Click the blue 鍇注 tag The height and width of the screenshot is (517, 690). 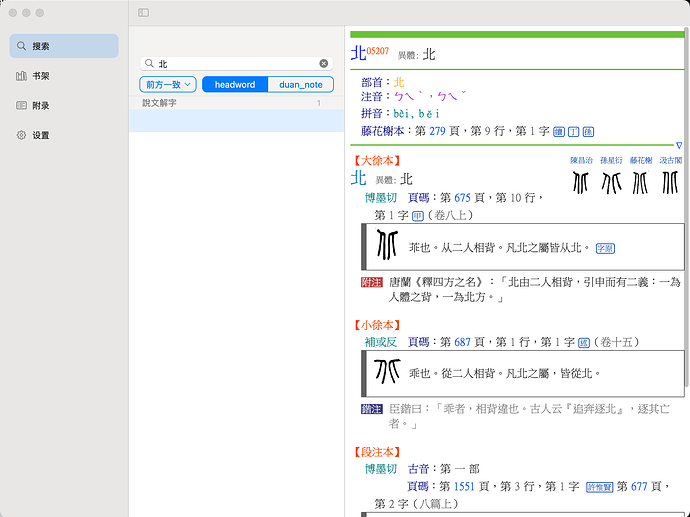371,409
